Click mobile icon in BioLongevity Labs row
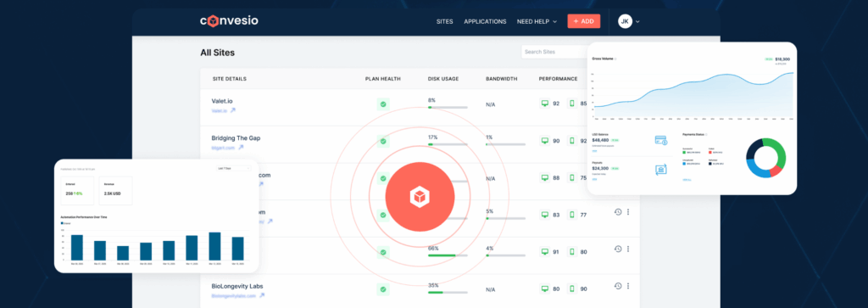868x308 pixels. (572, 289)
